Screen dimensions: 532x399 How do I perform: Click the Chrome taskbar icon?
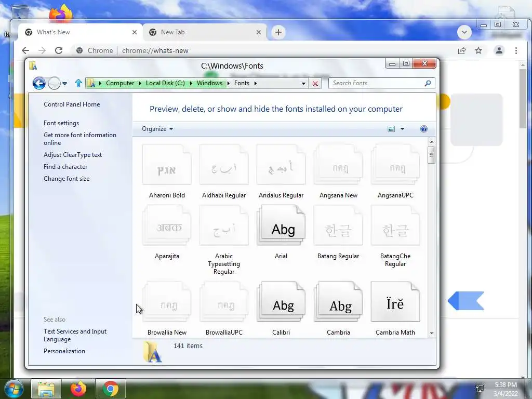(110, 389)
